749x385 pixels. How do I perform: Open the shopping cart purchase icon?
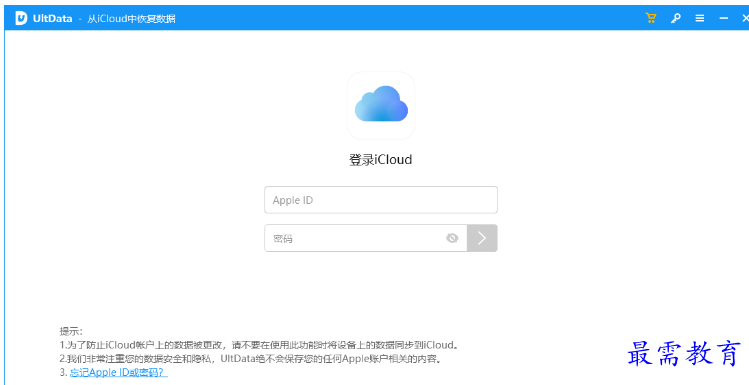click(x=651, y=18)
